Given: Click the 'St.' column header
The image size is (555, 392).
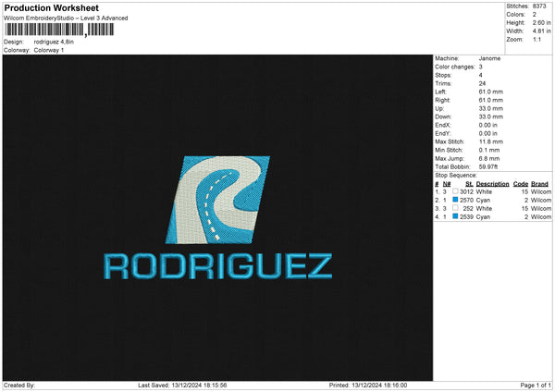Looking at the screenshot, I should tap(469, 184).
